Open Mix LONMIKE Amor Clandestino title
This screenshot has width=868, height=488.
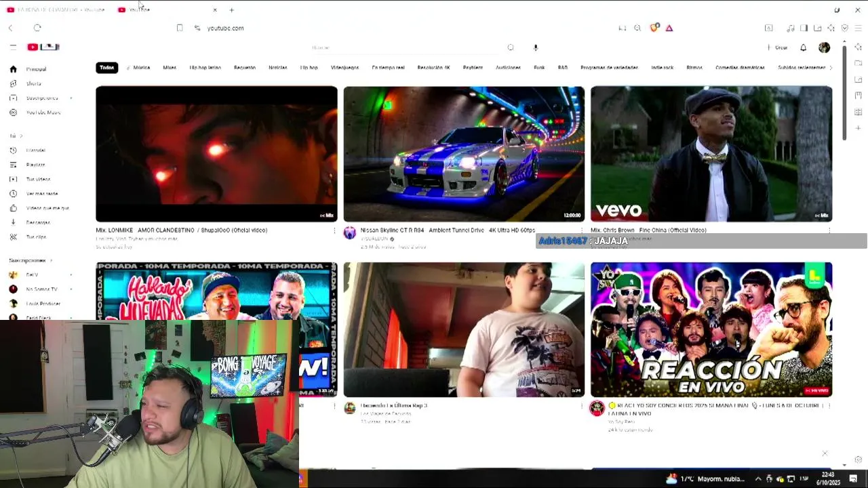(x=182, y=230)
